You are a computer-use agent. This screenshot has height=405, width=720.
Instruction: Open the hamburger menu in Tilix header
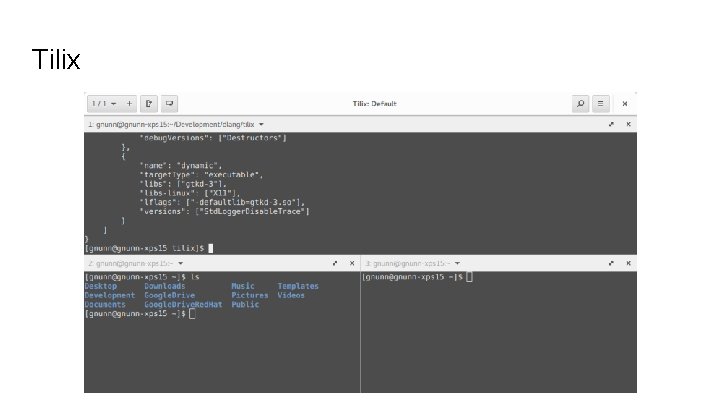pos(601,104)
